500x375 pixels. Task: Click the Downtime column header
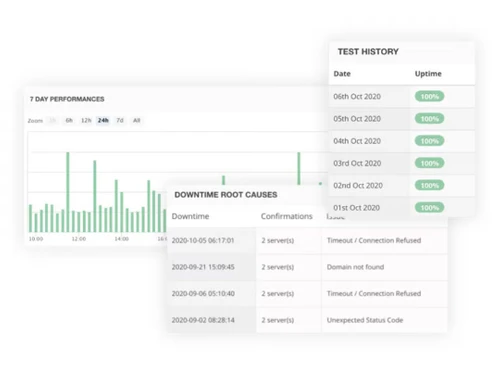click(x=190, y=216)
